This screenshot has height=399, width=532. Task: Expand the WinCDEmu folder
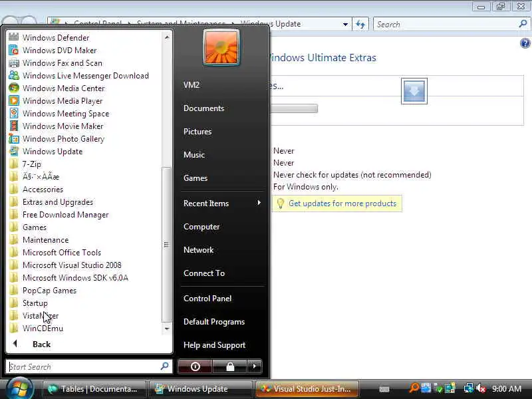36,329
